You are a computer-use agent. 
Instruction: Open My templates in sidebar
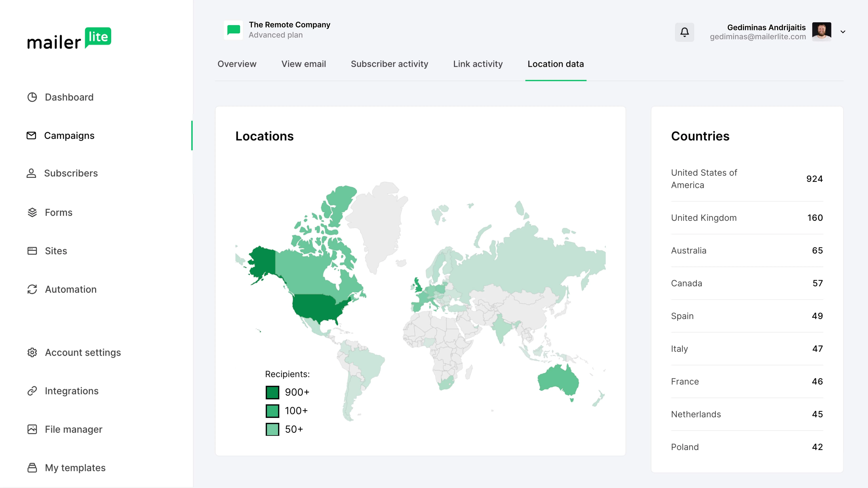tap(75, 468)
